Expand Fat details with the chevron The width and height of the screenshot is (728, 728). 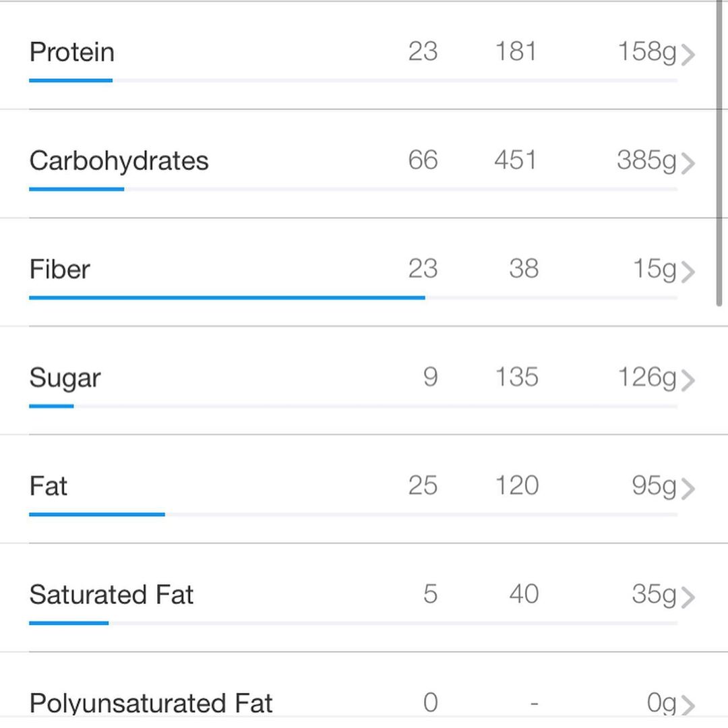click(688, 489)
